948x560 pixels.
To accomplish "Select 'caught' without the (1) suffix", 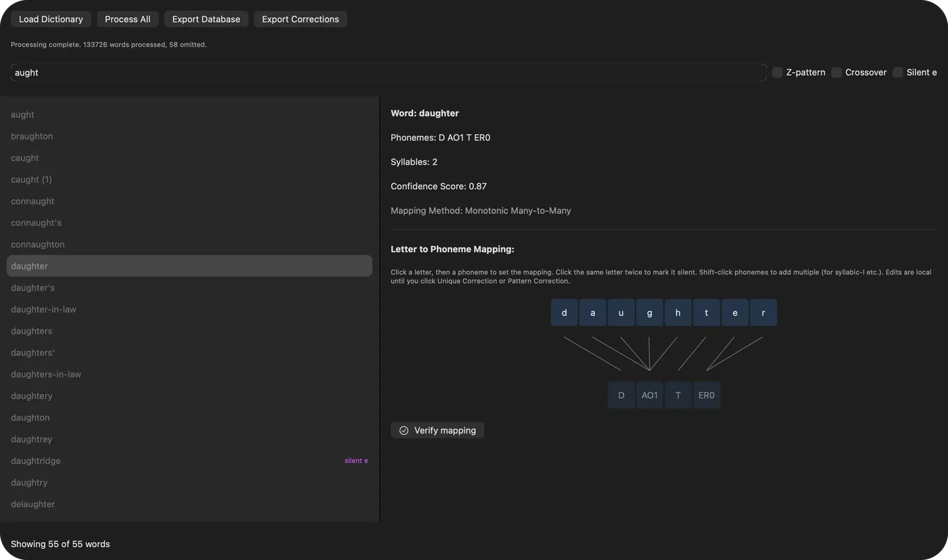I will coord(189,158).
